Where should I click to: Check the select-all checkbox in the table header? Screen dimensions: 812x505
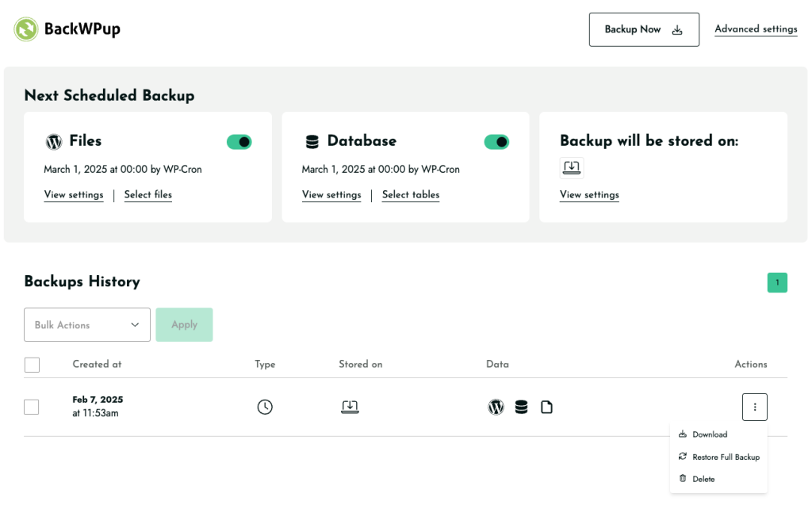tap(32, 365)
